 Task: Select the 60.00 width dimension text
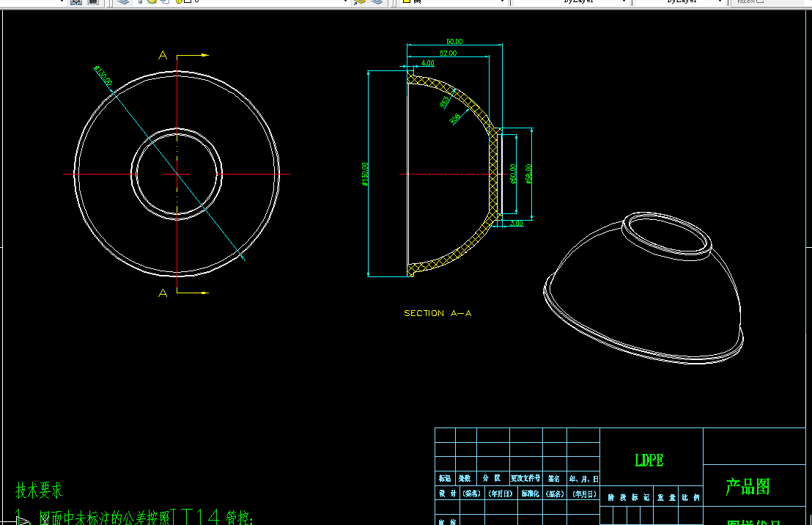click(x=454, y=42)
